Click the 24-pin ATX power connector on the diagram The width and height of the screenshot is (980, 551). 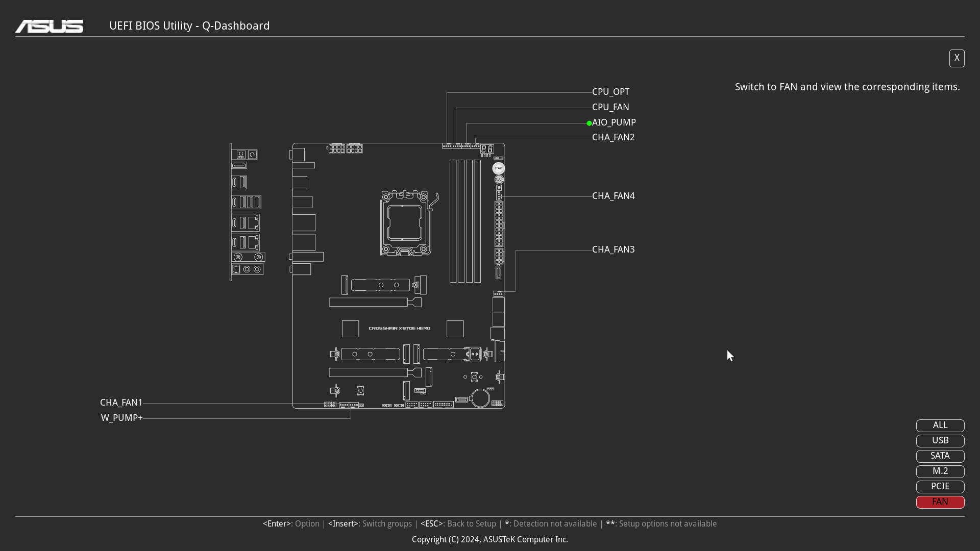[499, 224]
